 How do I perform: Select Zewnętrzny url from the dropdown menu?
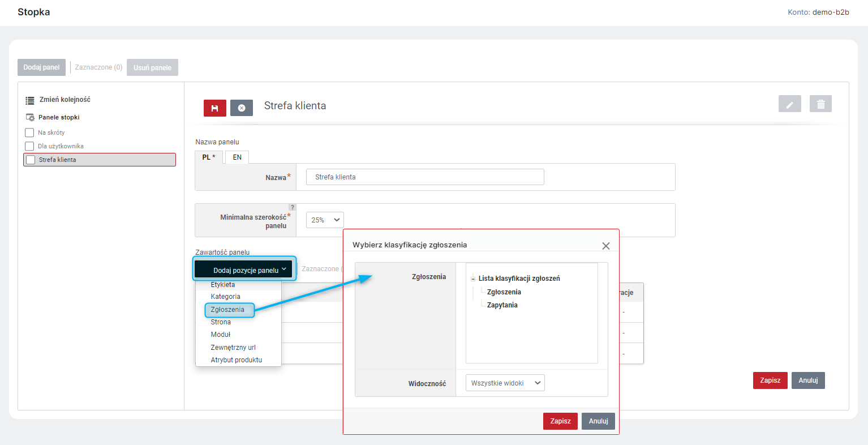pos(233,348)
